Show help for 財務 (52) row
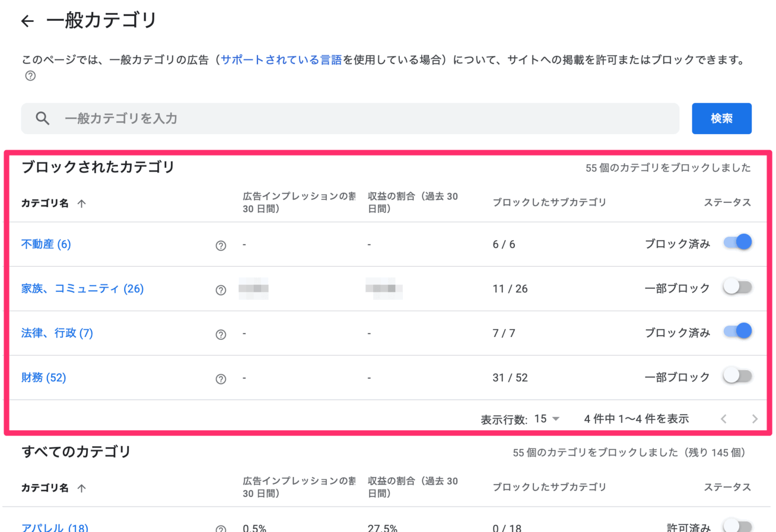This screenshot has height=532, width=776. pos(221,379)
